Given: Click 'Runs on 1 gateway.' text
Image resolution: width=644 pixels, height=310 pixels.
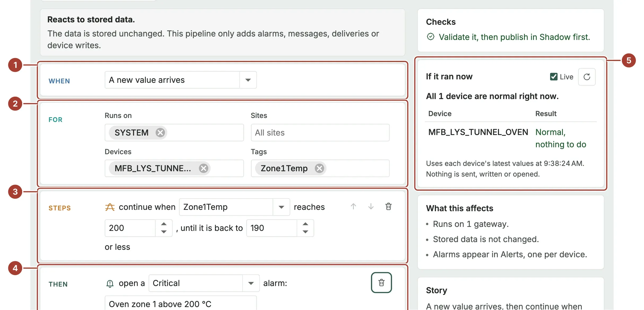Looking at the screenshot, I should click(471, 224).
